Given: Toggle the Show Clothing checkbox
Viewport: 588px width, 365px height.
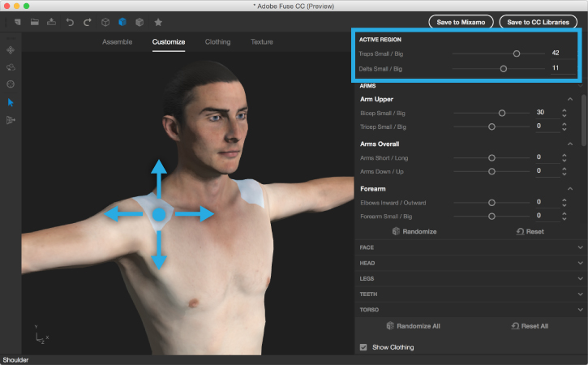Looking at the screenshot, I should coord(363,347).
